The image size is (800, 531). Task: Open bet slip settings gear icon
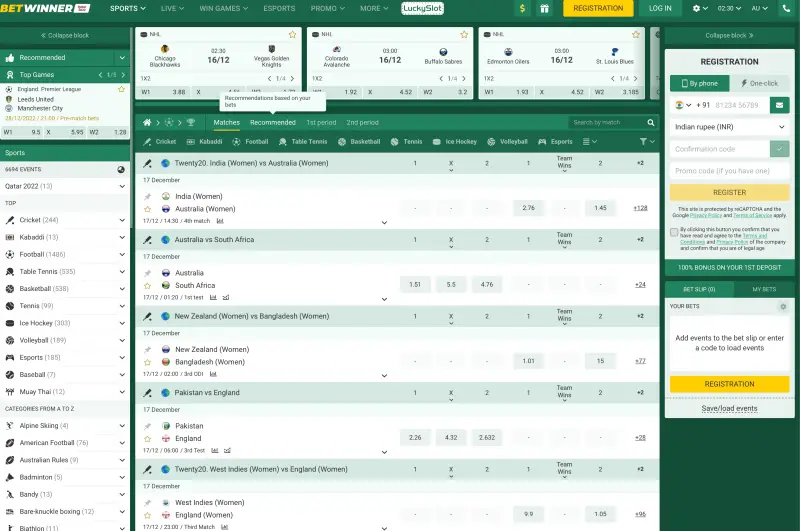click(783, 307)
